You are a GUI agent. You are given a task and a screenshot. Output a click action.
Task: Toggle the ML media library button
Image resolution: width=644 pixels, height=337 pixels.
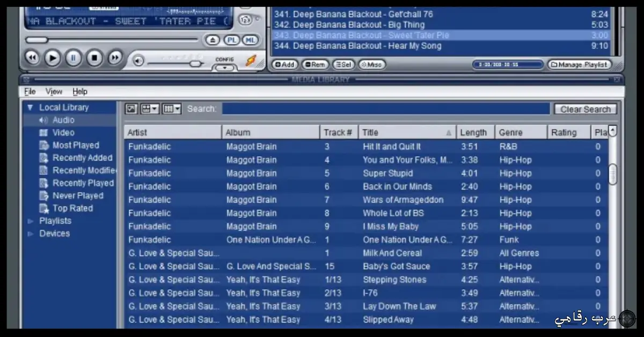pos(250,40)
